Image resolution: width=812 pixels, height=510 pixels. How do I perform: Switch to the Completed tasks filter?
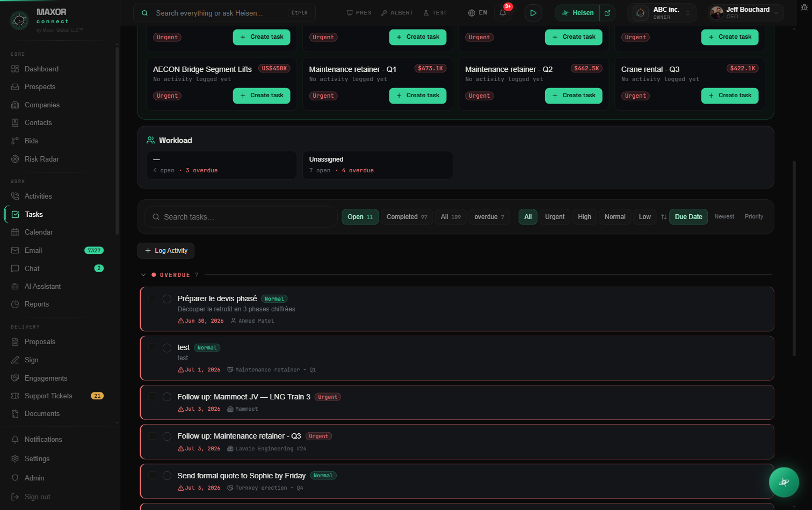coord(407,217)
